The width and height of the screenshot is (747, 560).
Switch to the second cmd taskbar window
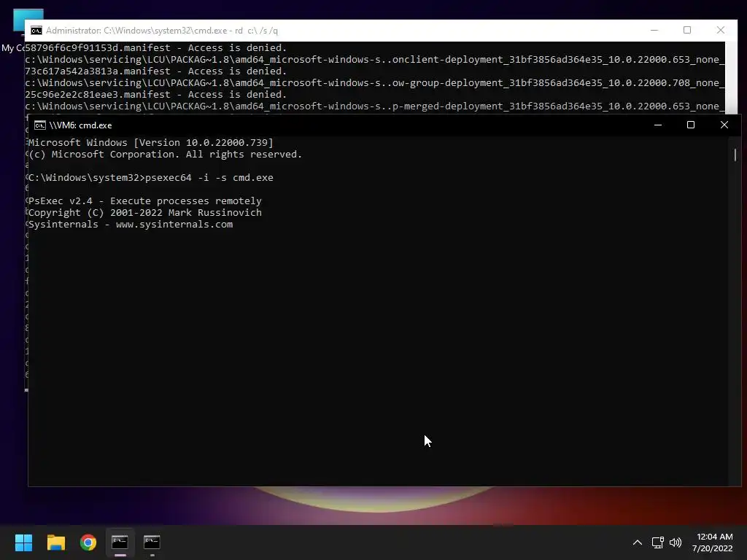[x=152, y=542]
